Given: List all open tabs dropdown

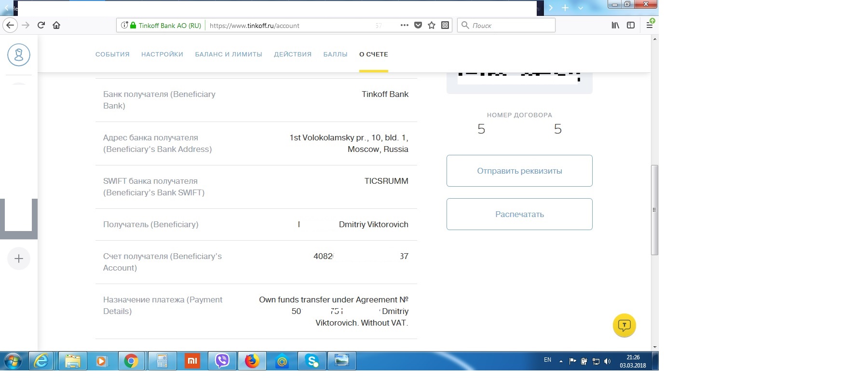Looking at the screenshot, I should pos(581,8).
